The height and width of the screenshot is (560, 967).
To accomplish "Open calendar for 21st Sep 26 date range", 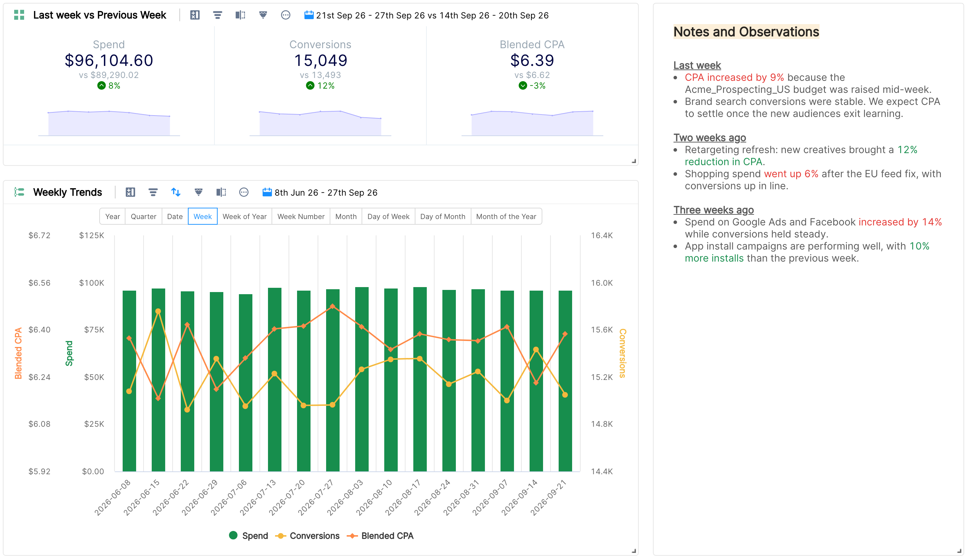I will click(x=309, y=15).
